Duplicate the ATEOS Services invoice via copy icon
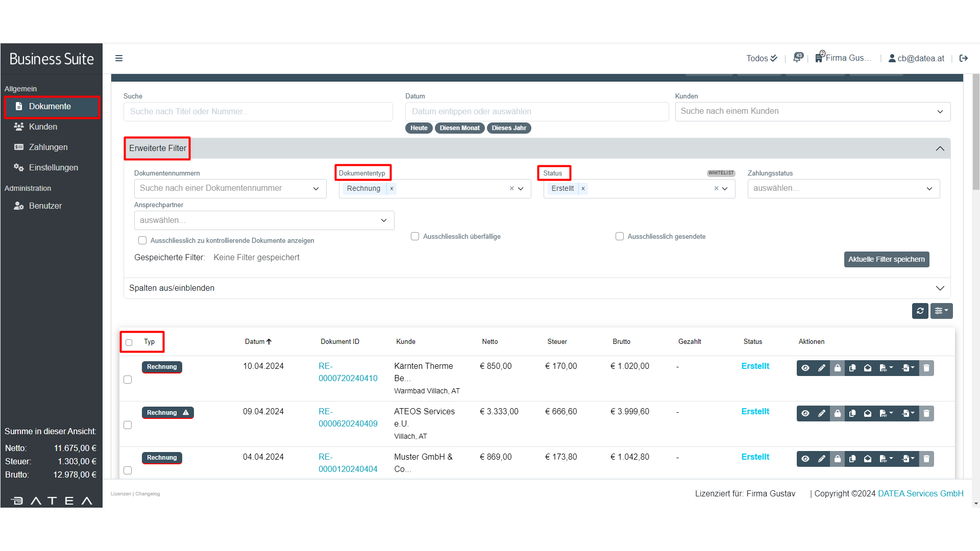 click(x=852, y=413)
